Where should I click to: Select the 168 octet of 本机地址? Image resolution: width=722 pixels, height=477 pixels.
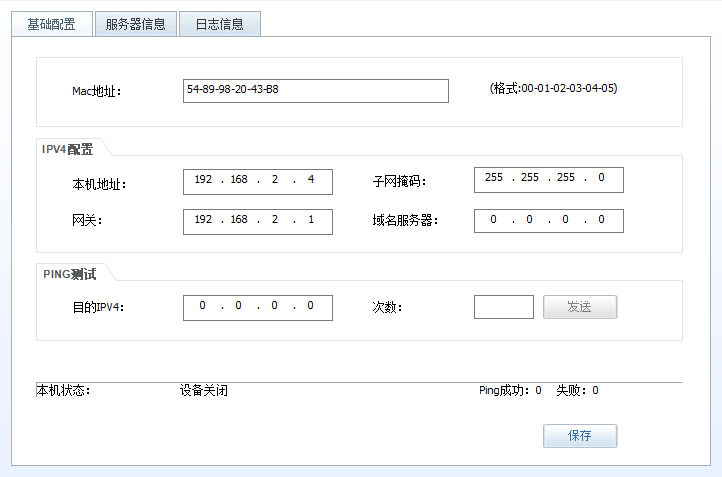239,180
